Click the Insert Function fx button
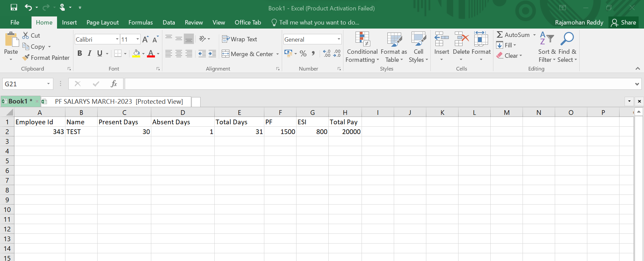Screen dimensions: 644x261 click(x=114, y=84)
